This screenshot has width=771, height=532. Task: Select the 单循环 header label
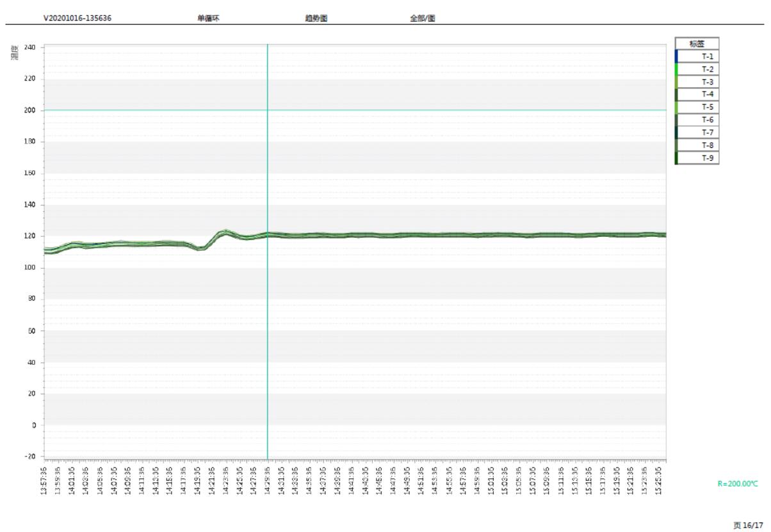click(209, 18)
